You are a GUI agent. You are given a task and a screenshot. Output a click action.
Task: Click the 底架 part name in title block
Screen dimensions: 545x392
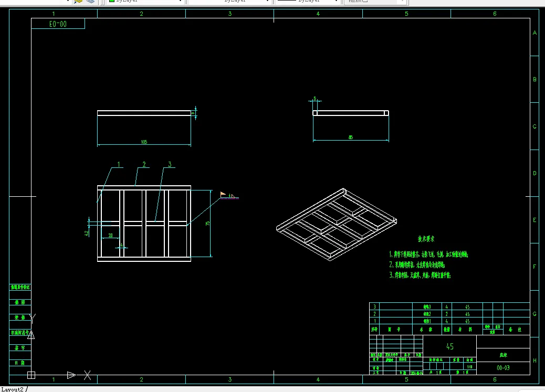click(504, 355)
